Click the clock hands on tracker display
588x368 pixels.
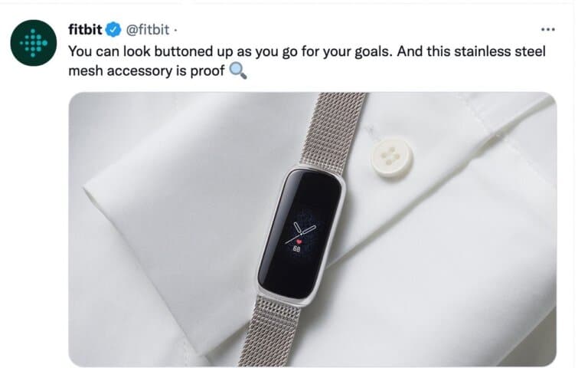click(x=300, y=232)
